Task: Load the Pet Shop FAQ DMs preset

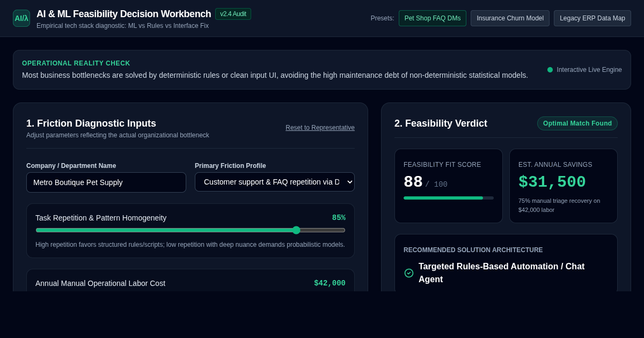Action: 433,18
